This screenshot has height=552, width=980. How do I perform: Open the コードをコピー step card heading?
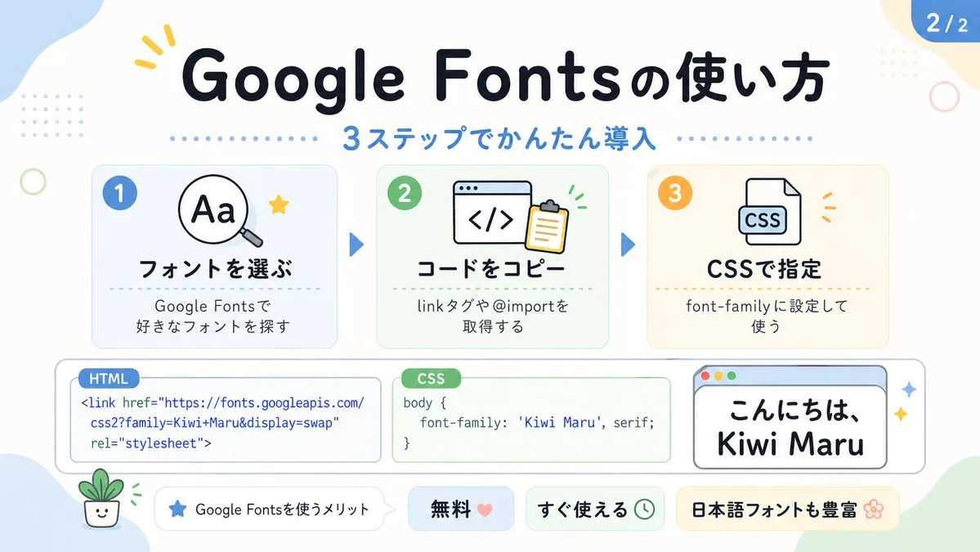(491, 269)
